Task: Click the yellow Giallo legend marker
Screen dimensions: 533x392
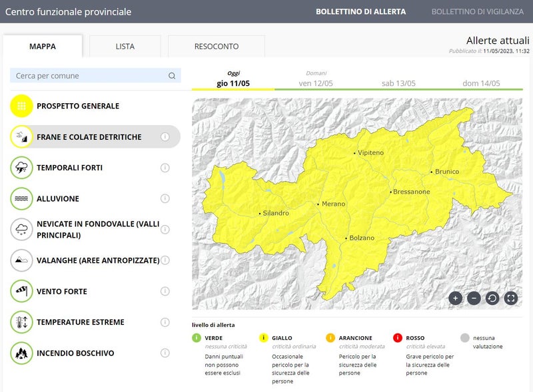Action: click(264, 338)
